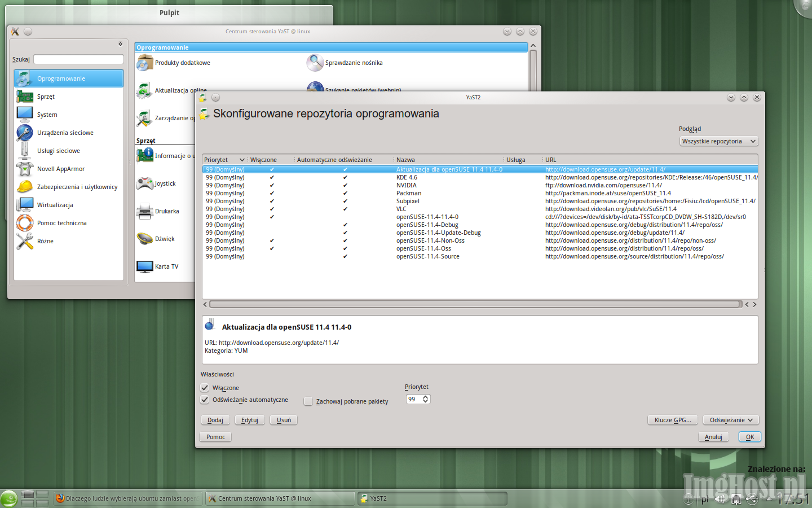Open Urządzenia sieciowe in the YaST sidebar

pos(69,133)
